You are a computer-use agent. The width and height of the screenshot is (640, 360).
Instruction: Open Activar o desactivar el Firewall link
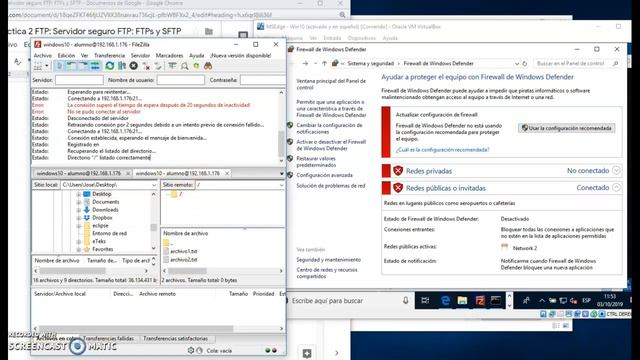coord(331,145)
